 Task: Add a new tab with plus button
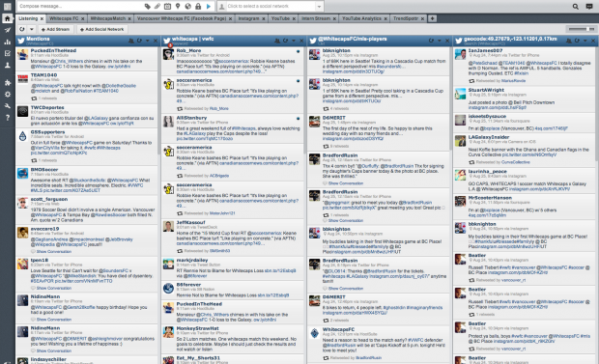[432, 18]
